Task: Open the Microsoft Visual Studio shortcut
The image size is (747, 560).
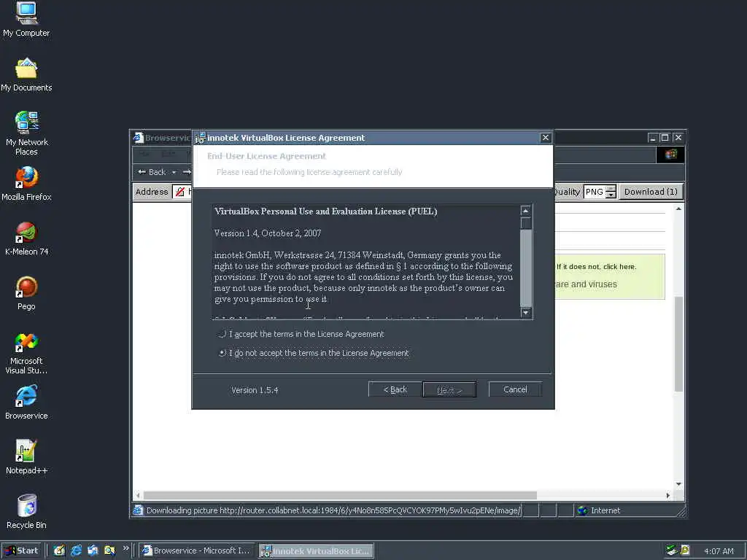Action: [26, 353]
